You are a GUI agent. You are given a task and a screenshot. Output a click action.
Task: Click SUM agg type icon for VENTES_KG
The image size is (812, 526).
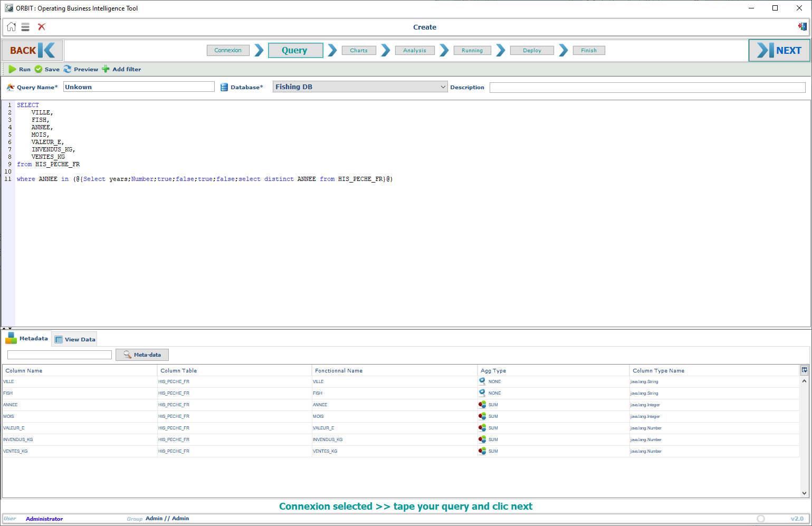(x=482, y=451)
